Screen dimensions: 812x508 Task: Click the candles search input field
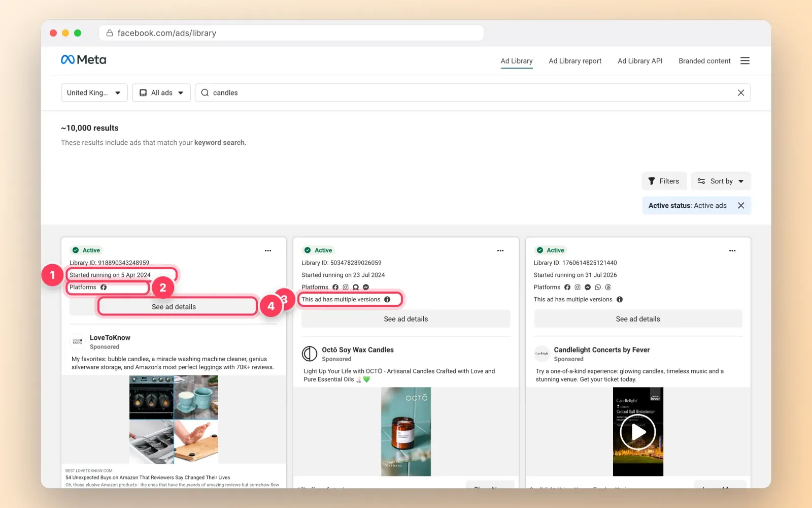[x=473, y=92]
